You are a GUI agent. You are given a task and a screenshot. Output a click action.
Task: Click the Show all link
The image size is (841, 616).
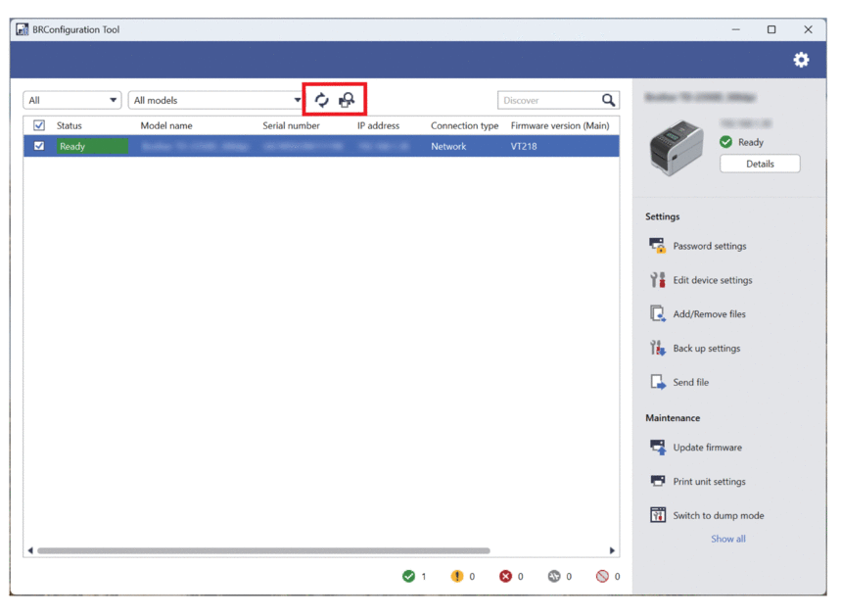pos(727,539)
